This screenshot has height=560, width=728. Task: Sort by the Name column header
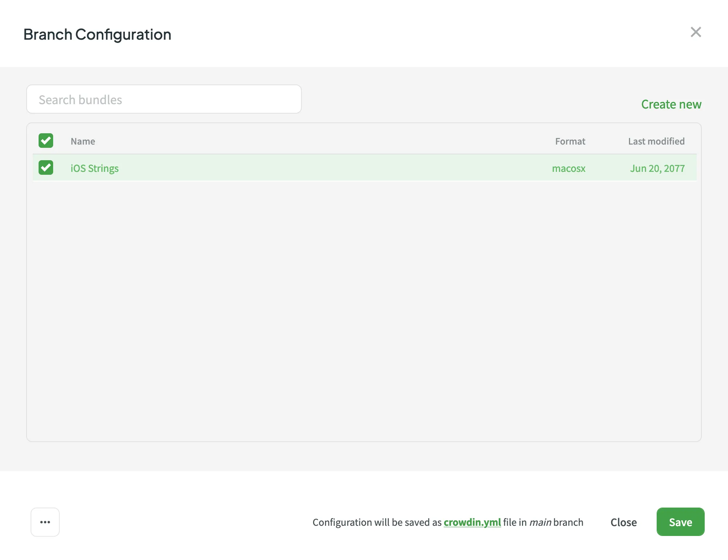[83, 141]
